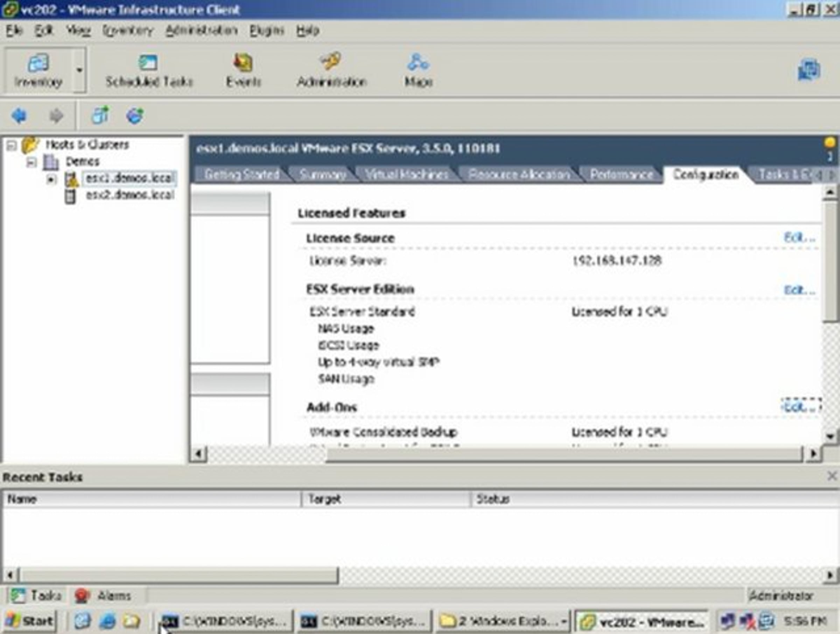Click the esx2.demos.local host icon
This screenshot has height=634, width=840.
(70, 196)
